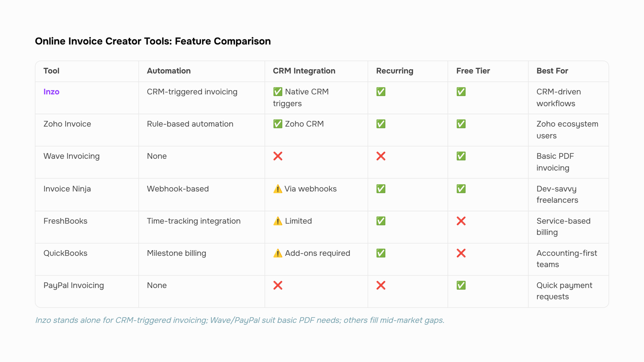Image resolution: width=644 pixels, height=362 pixels.
Task: Click Inzo's Free Tier green checkmark
Action: 461,92
